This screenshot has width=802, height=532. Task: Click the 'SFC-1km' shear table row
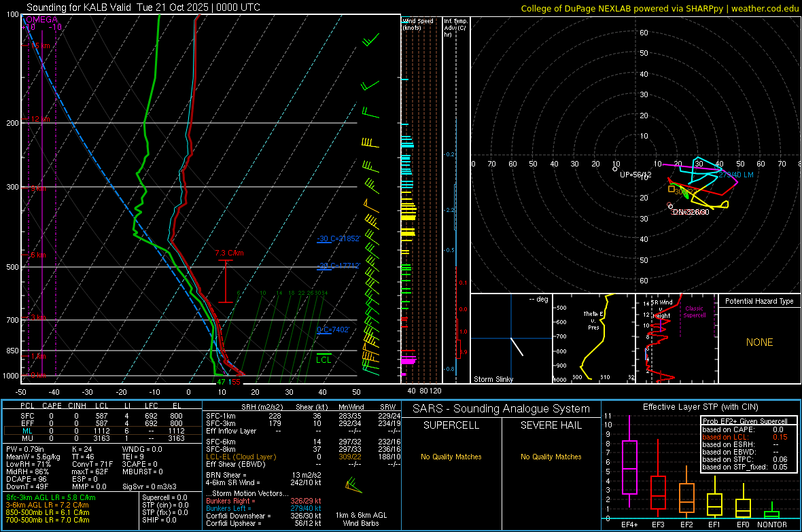pyautogui.click(x=303, y=416)
